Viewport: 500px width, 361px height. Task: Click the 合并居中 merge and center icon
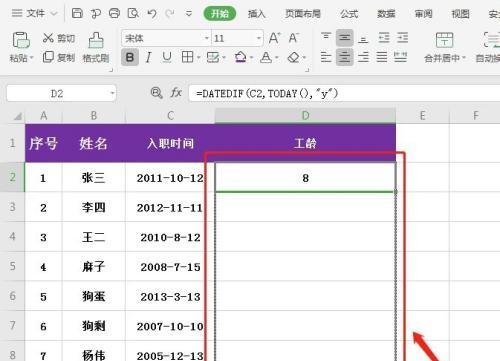[444, 40]
